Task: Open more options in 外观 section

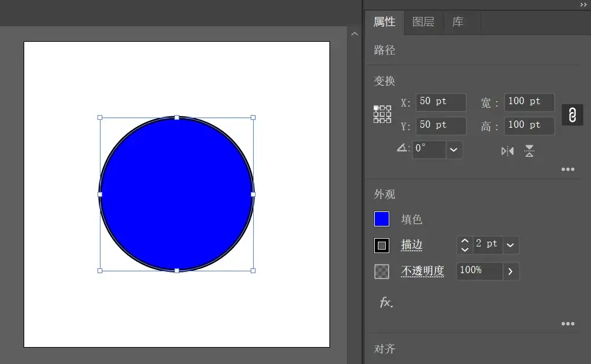Action: click(567, 323)
